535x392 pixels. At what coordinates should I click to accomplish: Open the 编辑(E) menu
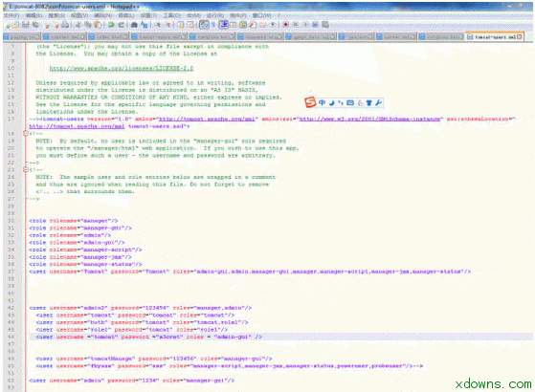pos(33,15)
